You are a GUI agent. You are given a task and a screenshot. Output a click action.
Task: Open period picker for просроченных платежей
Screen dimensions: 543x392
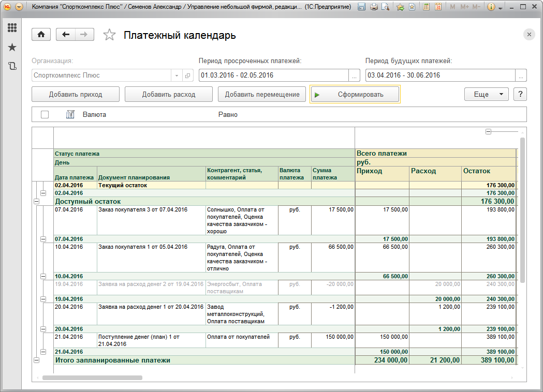coord(355,76)
